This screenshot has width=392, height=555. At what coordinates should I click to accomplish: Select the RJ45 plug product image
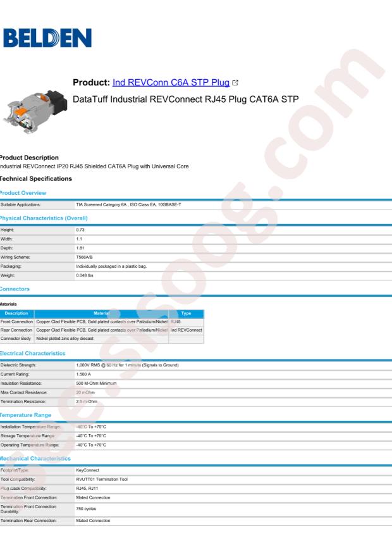click(35, 111)
